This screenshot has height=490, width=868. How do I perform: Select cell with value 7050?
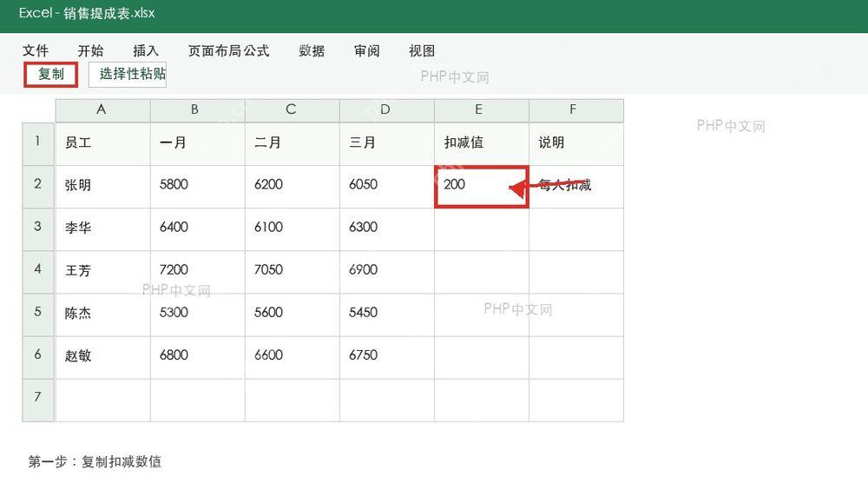pyautogui.click(x=292, y=272)
